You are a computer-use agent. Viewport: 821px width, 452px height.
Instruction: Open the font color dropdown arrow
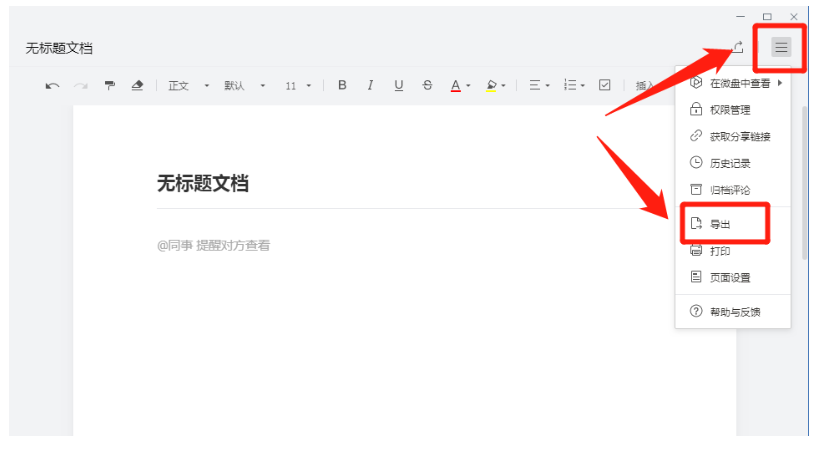468,85
